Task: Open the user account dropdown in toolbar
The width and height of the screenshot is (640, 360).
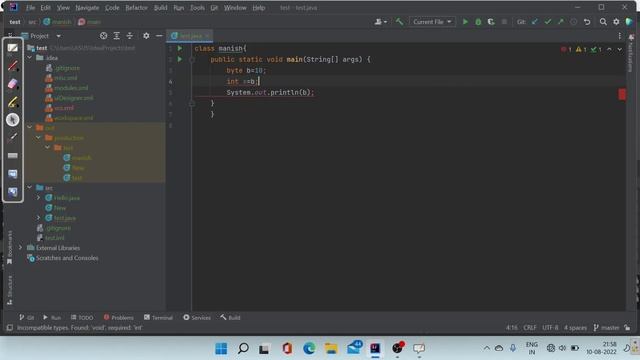Action: click(x=380, y=22)
